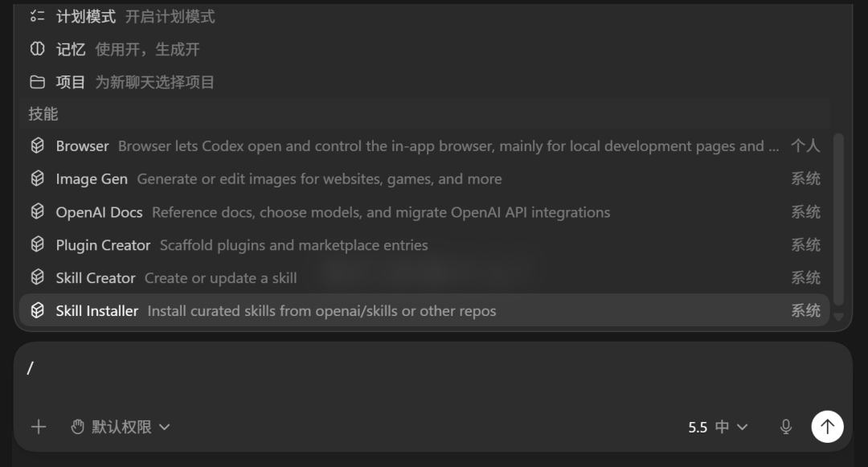Select the OpenAI Docs skill entry
This screenshot has height=467, width=868.
tap(424, 212)
